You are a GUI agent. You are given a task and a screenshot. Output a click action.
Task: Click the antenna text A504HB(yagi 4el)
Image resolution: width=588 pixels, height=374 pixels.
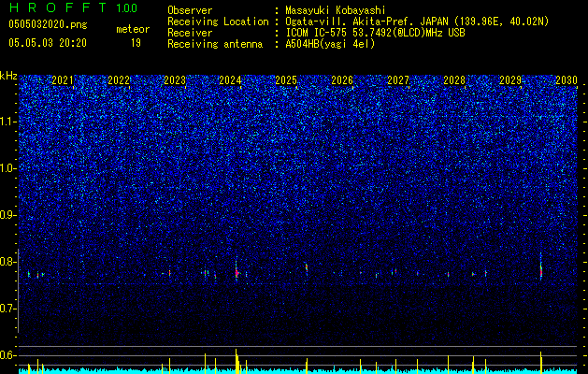330,44
